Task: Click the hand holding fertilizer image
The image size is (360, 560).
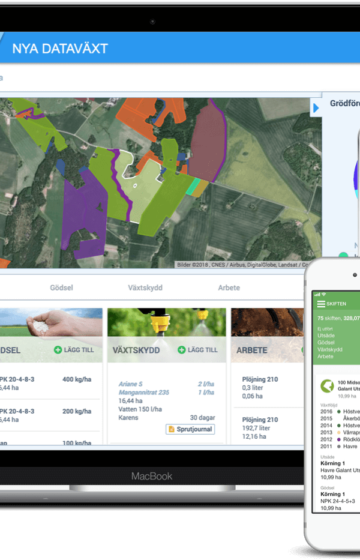Action: (51, 322)
